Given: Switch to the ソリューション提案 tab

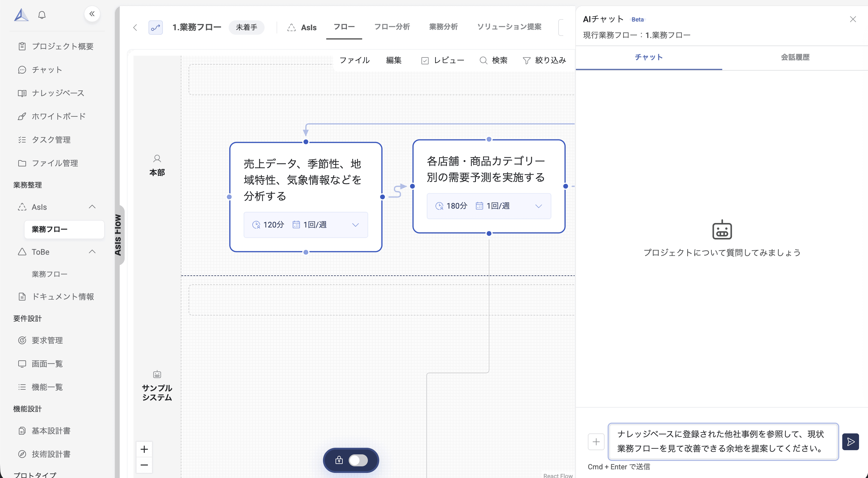Looking at the screenshot, I should click(509, 27).
